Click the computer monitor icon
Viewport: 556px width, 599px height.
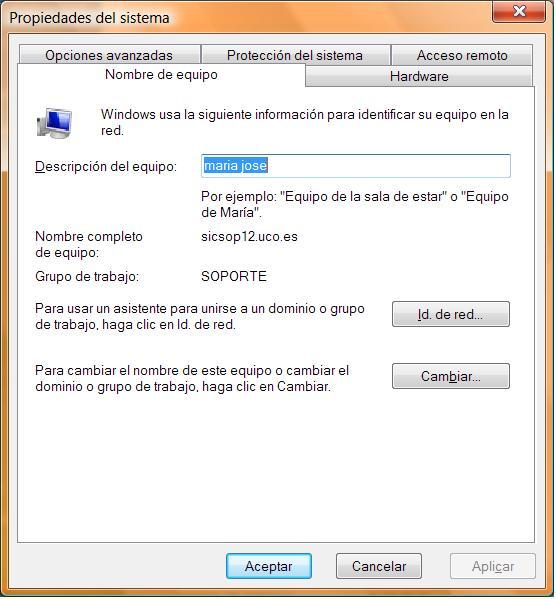(x=54, y=123)
